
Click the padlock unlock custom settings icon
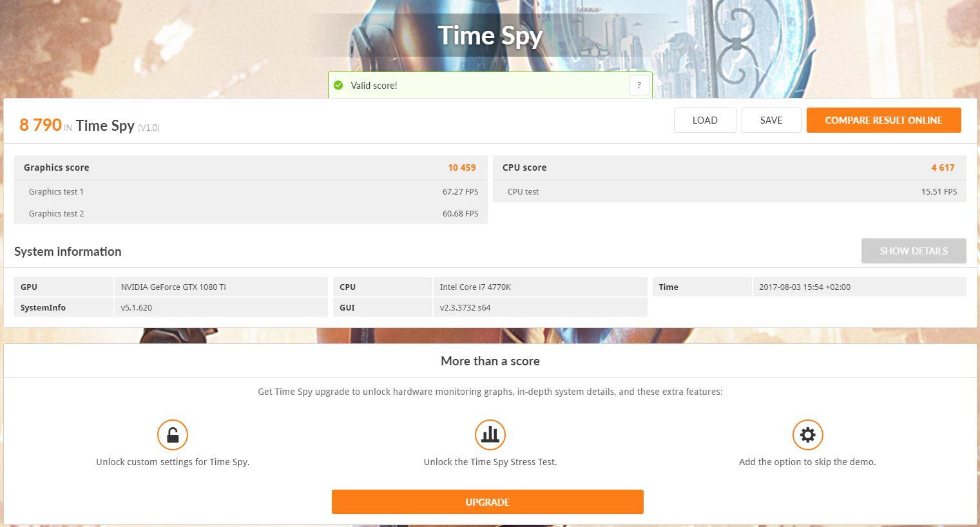pos(173,435)
